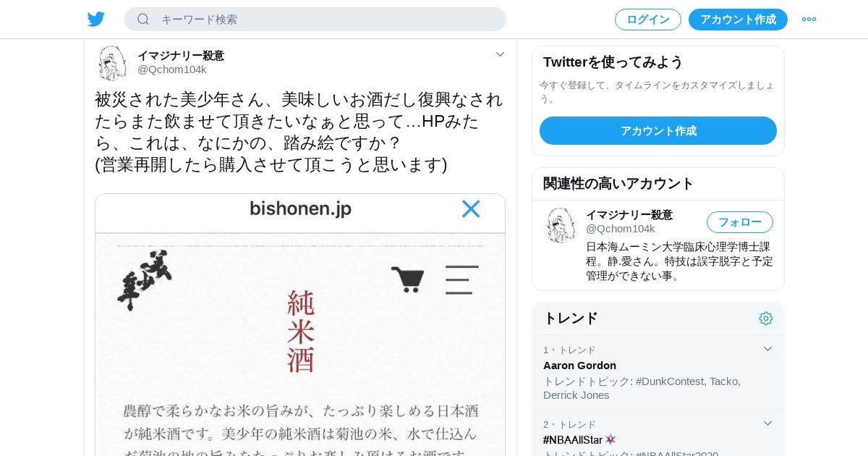Expand the tweet options chevron
Image resolution: width=868 pixels, height=456 pixels.
click(x=500, y=54)
